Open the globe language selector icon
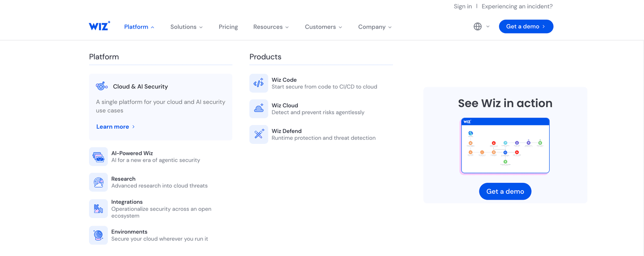 pos(478,27)
